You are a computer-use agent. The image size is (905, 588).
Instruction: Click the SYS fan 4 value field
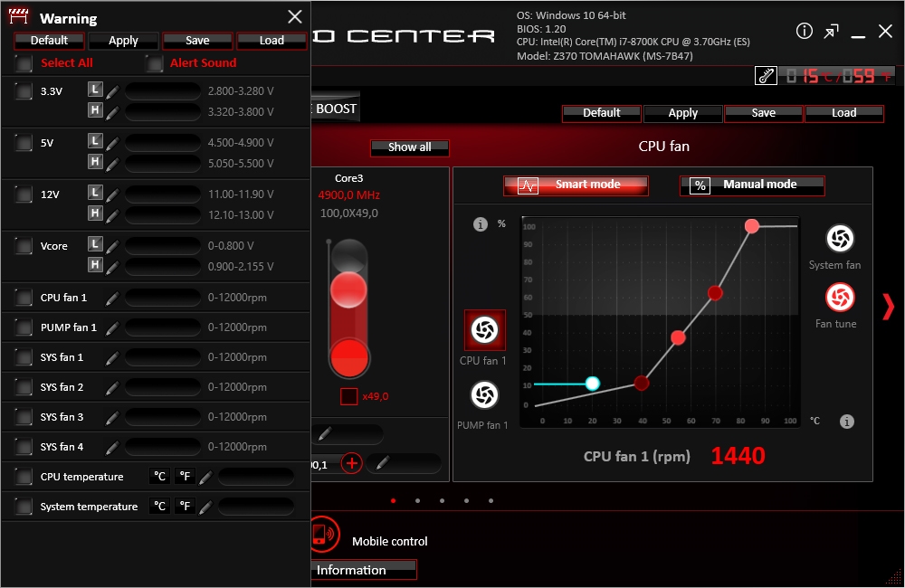coord(163,447)
